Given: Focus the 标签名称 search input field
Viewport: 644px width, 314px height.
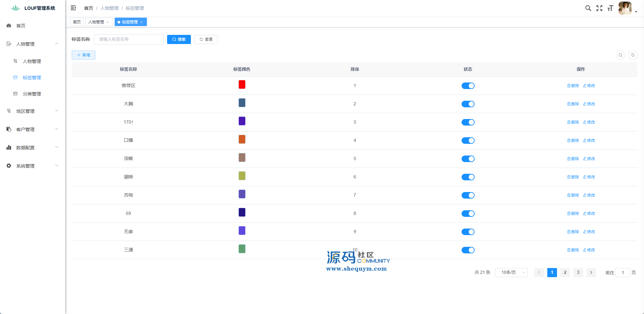Looking at the screenshot, I should 129,39.
